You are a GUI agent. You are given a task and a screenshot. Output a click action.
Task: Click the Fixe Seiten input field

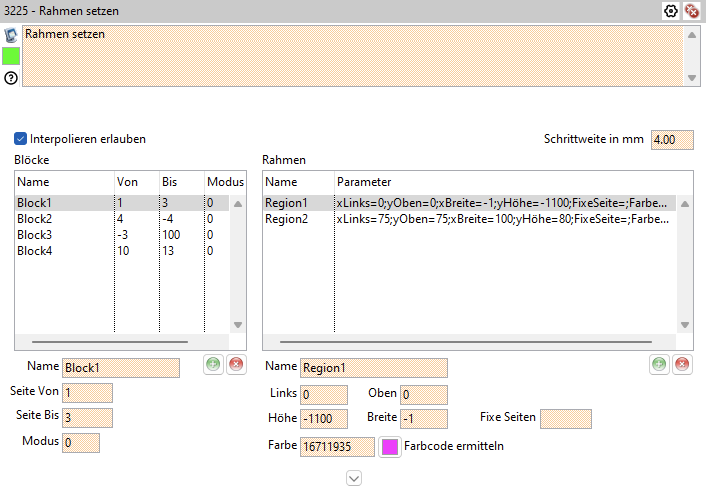tap(565, 418)
